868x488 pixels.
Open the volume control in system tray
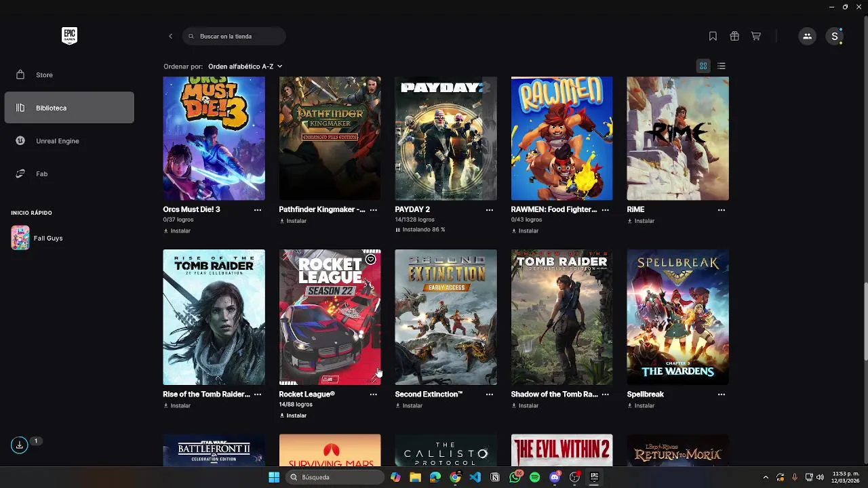coord(820,477)
